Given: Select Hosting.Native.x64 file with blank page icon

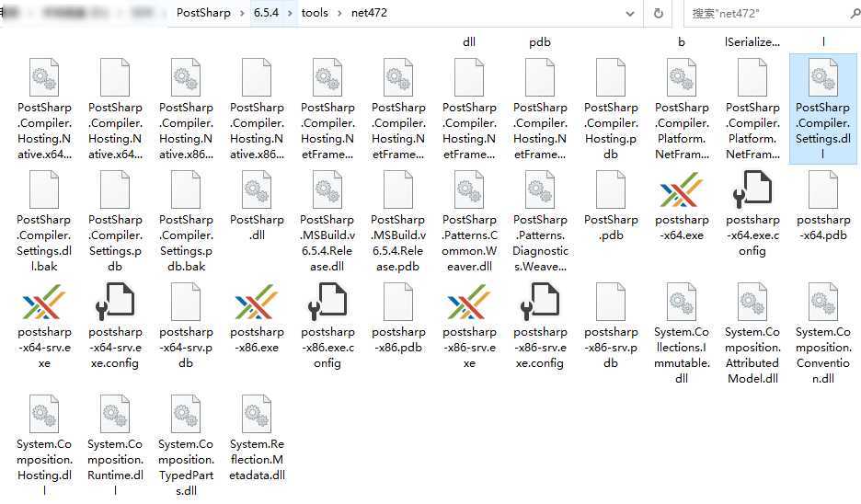Looking at the screenshot, I should pos(115,109).
